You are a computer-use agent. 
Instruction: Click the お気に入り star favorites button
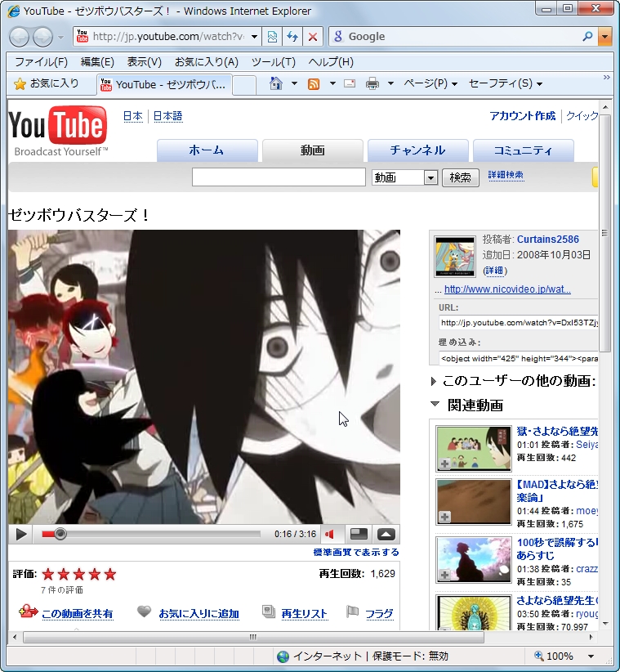coord(47,83)
